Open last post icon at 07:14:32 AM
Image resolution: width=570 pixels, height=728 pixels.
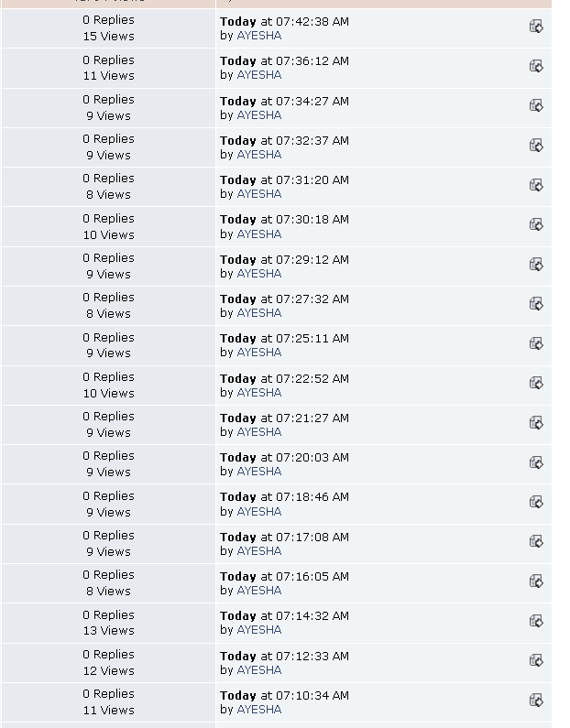[536, 621]
